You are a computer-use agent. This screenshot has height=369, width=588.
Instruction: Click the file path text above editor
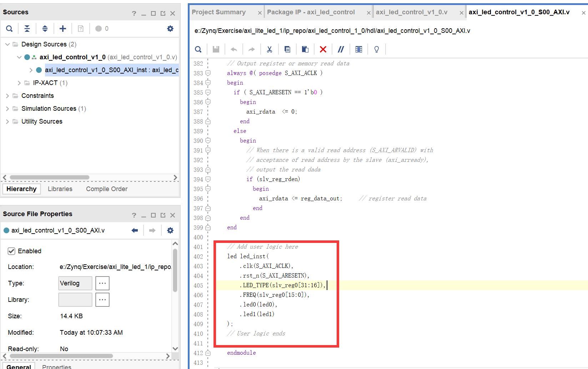point(332,31)
